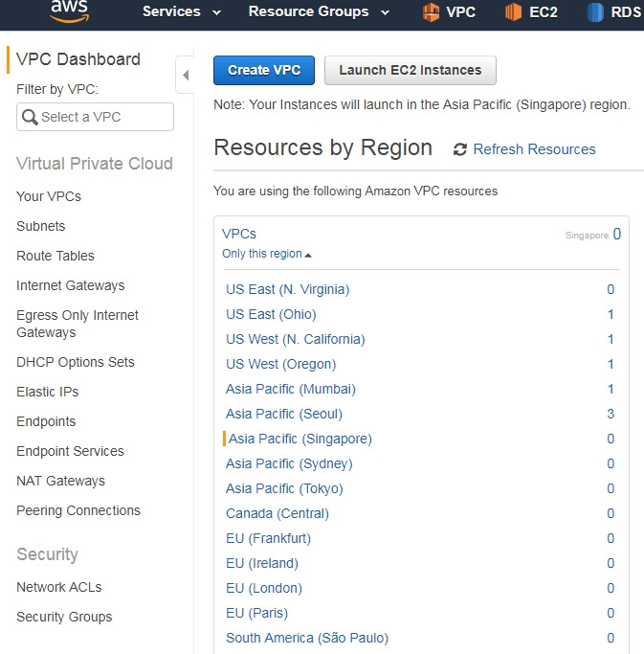
Task: Open the Services dropdown menu
Action: click(x=181, y=11)
